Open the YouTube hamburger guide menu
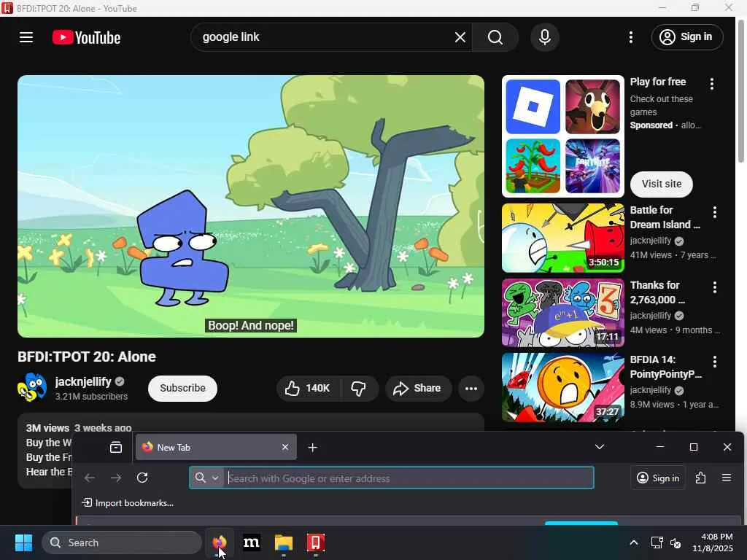747x560 pixels. click(26, 37)
